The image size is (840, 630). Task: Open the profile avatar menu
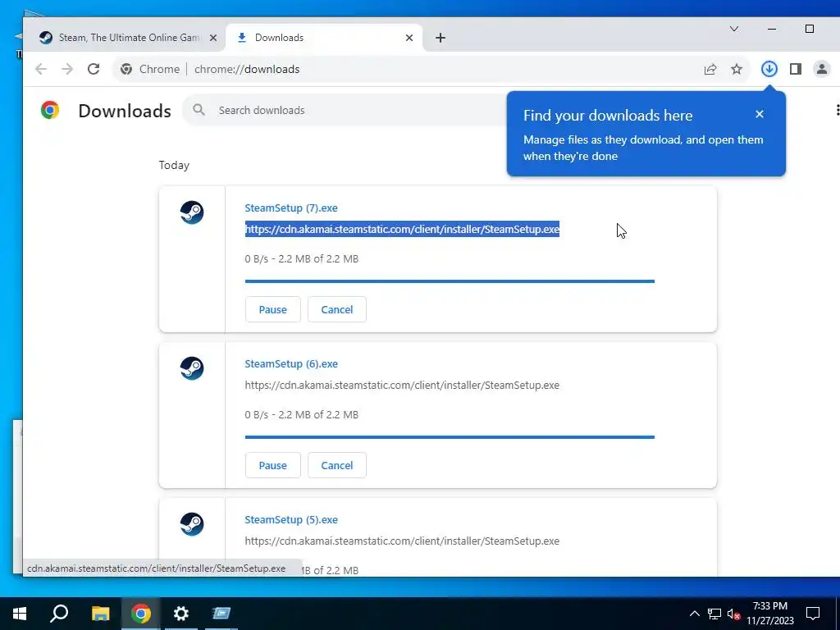click(821, 69)
